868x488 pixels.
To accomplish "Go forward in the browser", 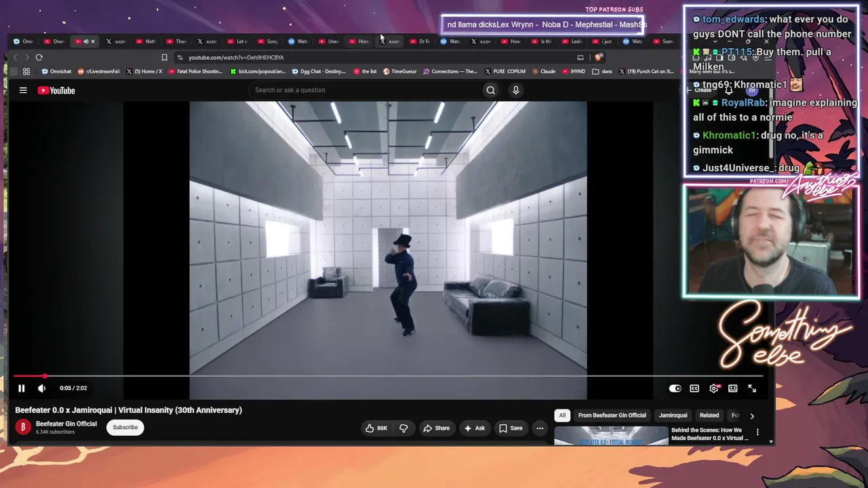I will [x=26, y=58].
